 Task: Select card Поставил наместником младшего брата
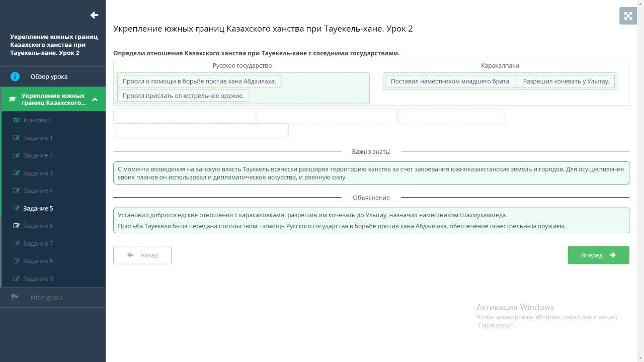(x=451, y=81)
